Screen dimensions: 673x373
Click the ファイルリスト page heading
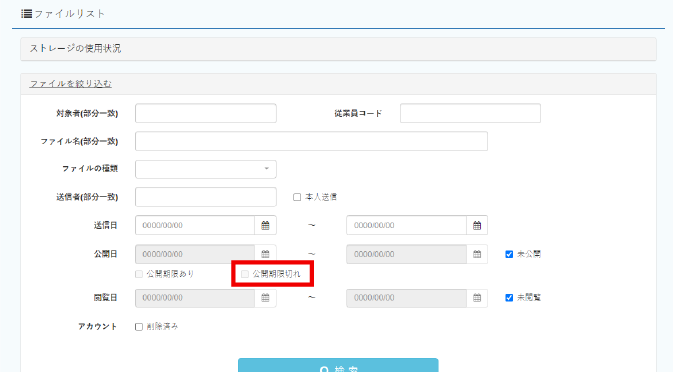(70, 14)
